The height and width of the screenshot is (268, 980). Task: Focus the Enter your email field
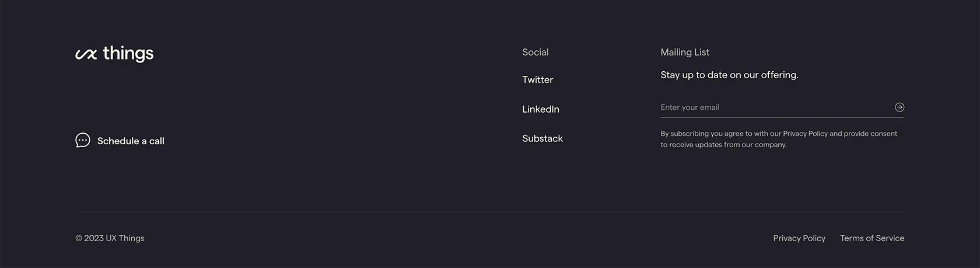click(x=776, y=107)
